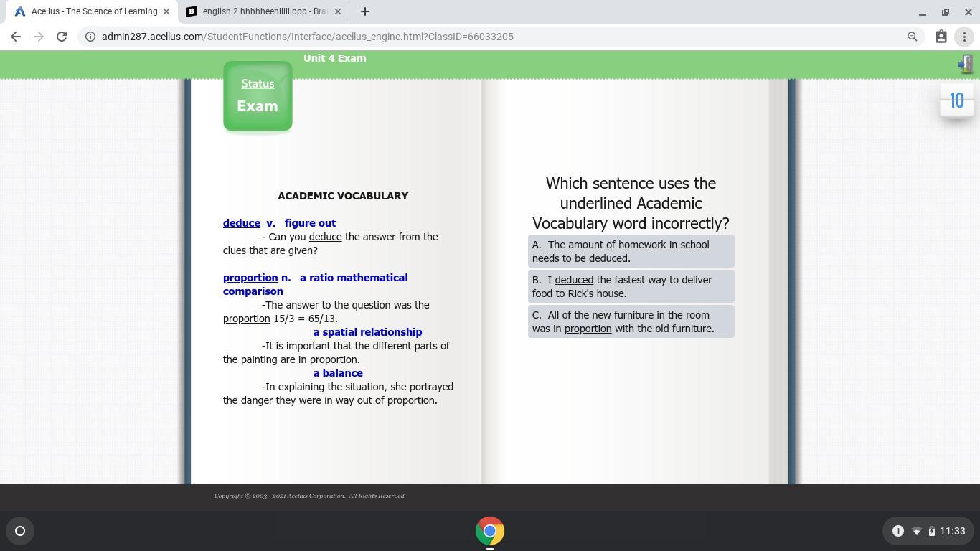Click the Chrome icon on the shelf
This screenshot has width=980, height=551.
pyautogui.click(x=489, y=531)
